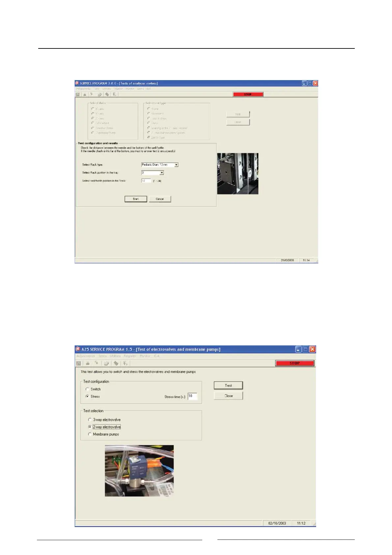This screenshot has height=555, width=392.
Task: Click the time 11:14 in status bar
Action: (306, 260)
